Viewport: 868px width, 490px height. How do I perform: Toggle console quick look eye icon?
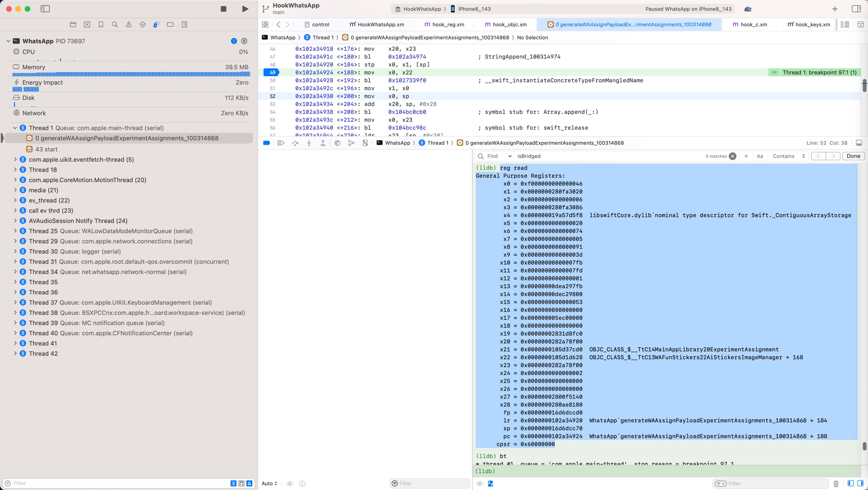tap(480, 484)
